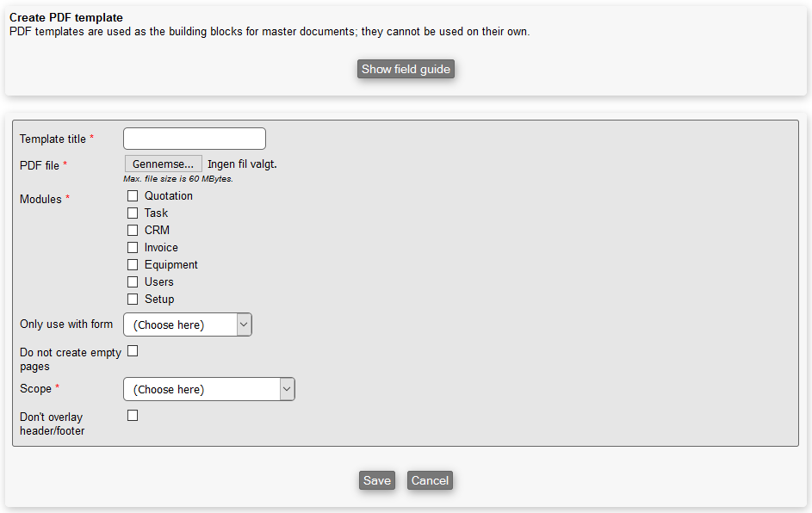Image resolution: width=812 pixels, height=513 pixels.
Task: Cancel creating the PDF template
Action: [430, 480]
